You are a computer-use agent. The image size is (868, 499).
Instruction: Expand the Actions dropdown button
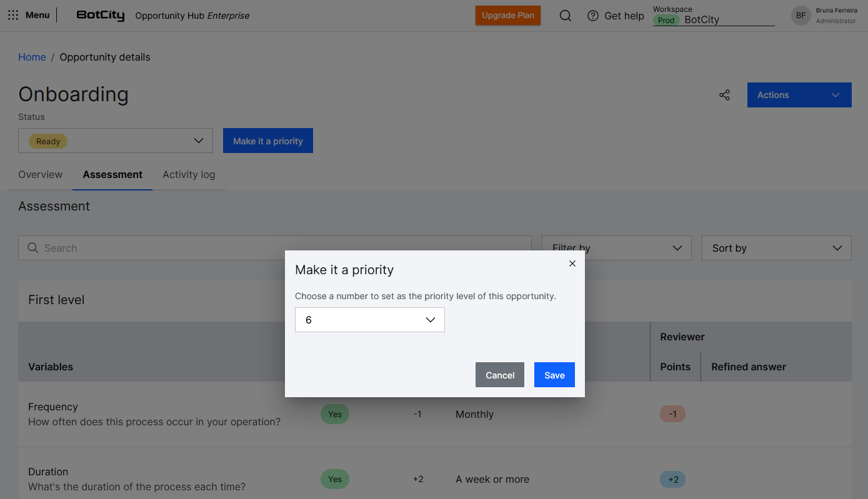click(x=799, y=95)
